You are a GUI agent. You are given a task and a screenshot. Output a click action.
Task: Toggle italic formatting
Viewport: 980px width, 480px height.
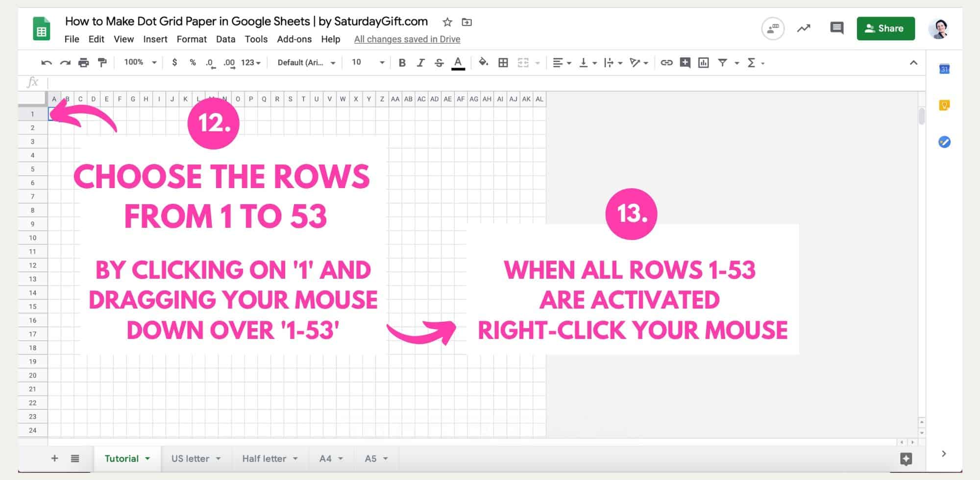coord(420,63)
